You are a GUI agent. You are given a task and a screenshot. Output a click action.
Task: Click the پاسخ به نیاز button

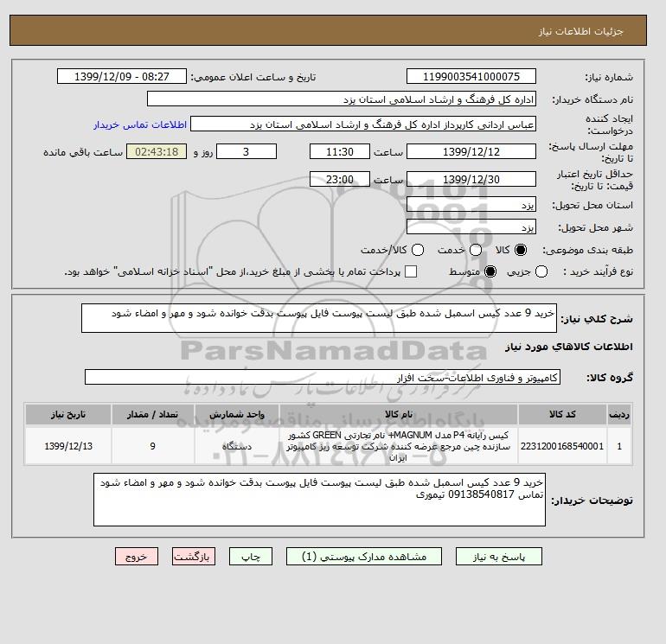pos(499,557)
